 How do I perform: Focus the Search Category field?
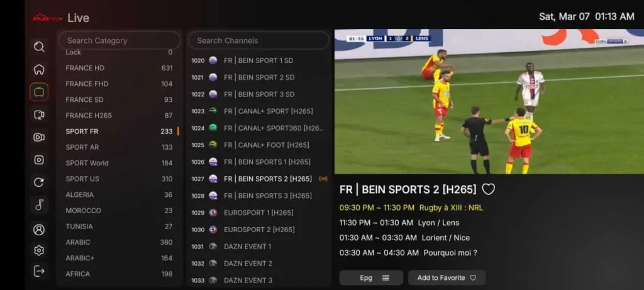[x=119, y=40]
